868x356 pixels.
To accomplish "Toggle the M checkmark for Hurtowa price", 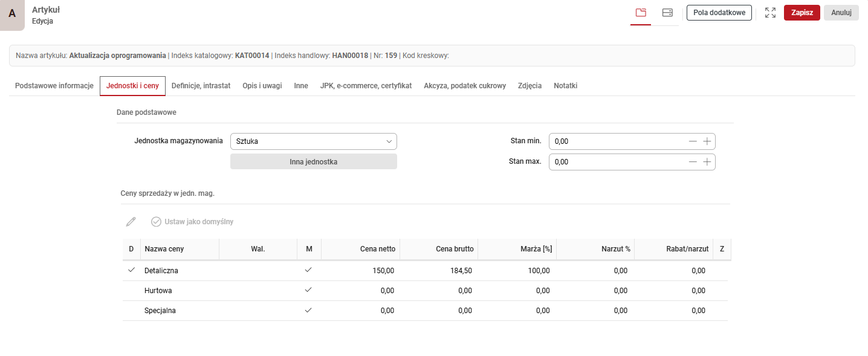I will (308, 290).
